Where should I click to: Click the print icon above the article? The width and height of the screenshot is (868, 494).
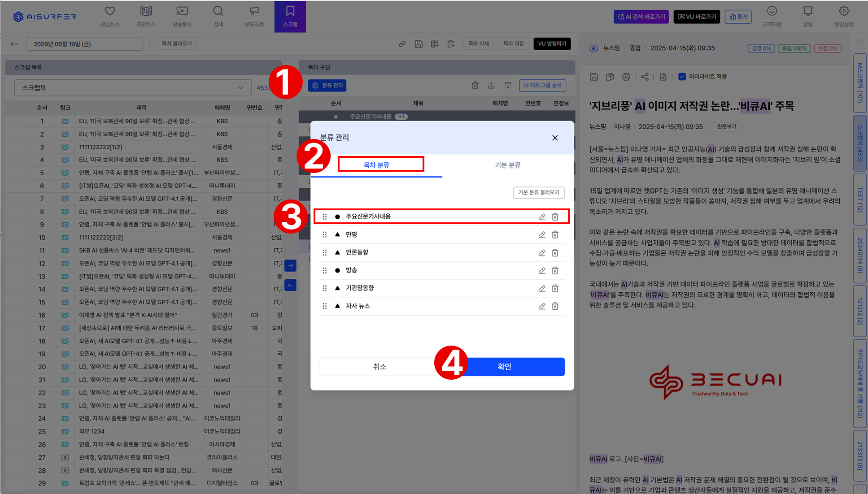[x=626, y=77]
